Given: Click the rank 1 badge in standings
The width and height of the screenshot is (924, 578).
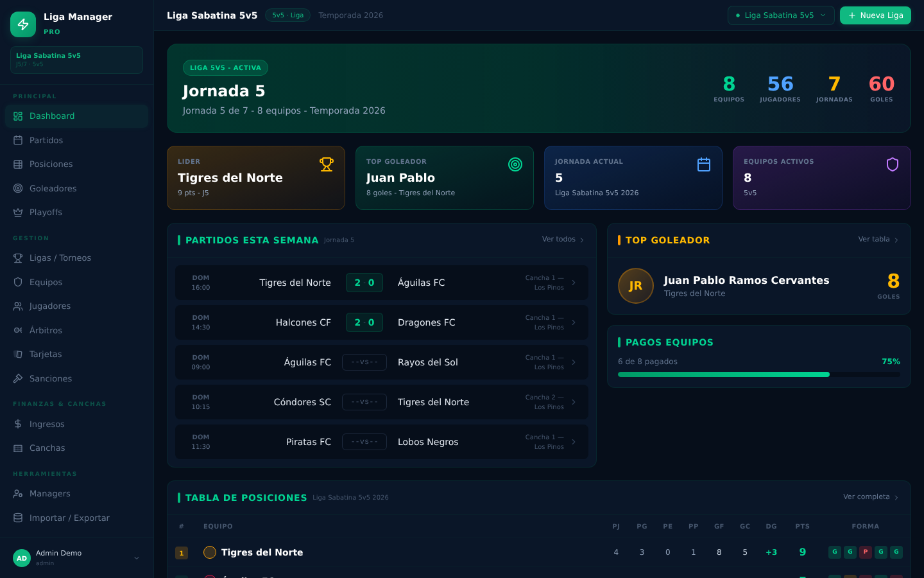Looking at the screenshot, I should pyautogui.click(x=182, y=553).
